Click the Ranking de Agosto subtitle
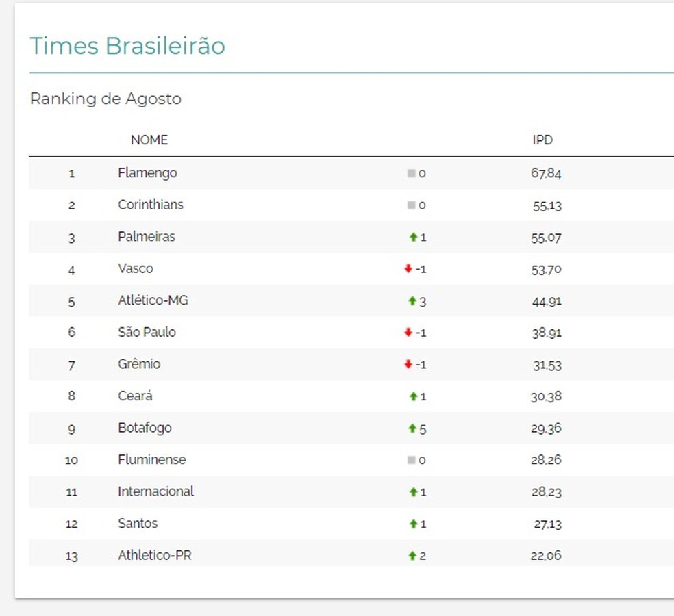Screen dimensions: 674x616 [x=105, y=99]
